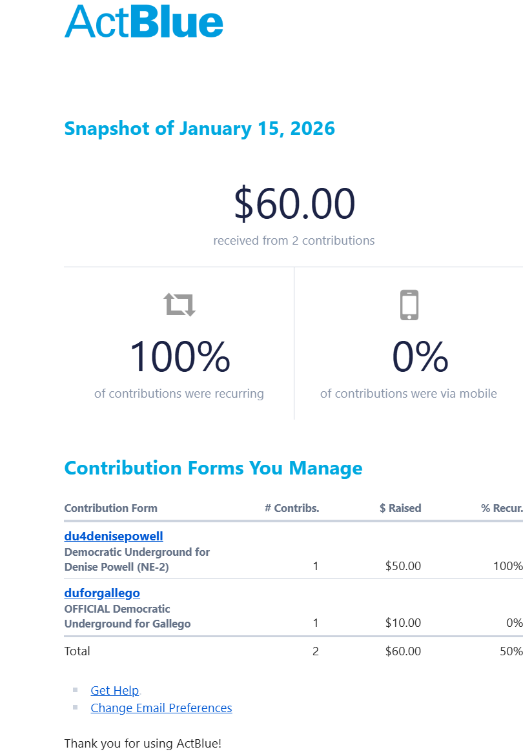Click the ActBlue logo
Viewport: 532px width, 756px height.
(143, 21)
